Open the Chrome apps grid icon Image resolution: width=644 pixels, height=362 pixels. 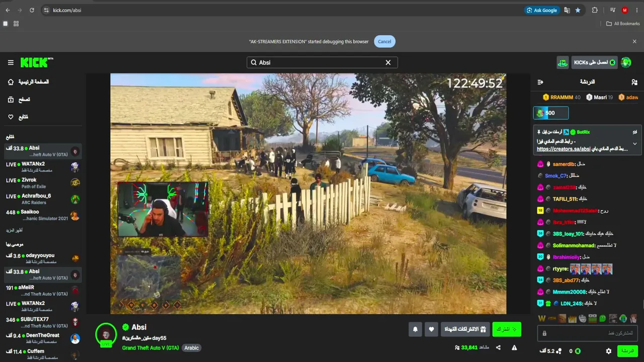(16, 24)
